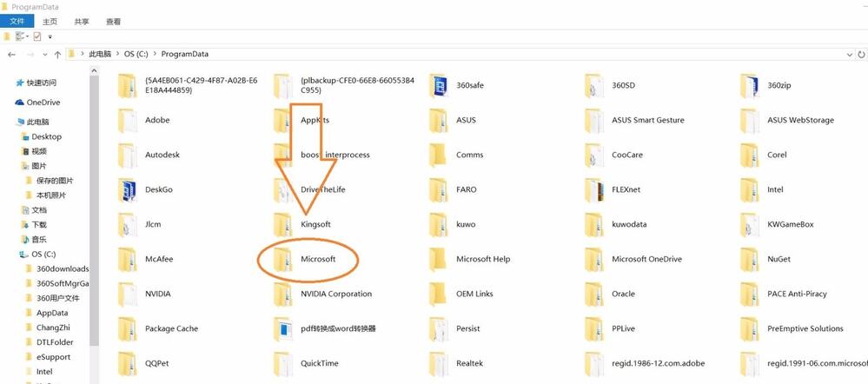Open the FLEXnet folder
Screen dimensions: 868x384
[613, 189]
